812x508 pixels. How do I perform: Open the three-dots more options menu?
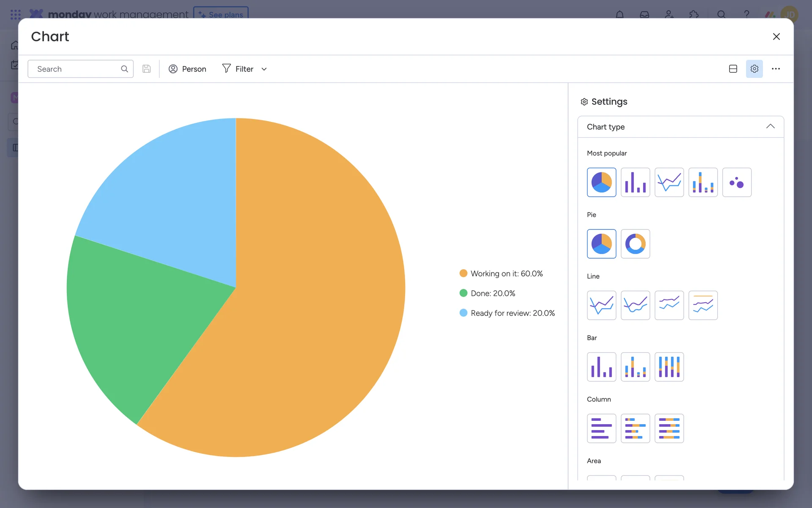click(x=776, y=69)
